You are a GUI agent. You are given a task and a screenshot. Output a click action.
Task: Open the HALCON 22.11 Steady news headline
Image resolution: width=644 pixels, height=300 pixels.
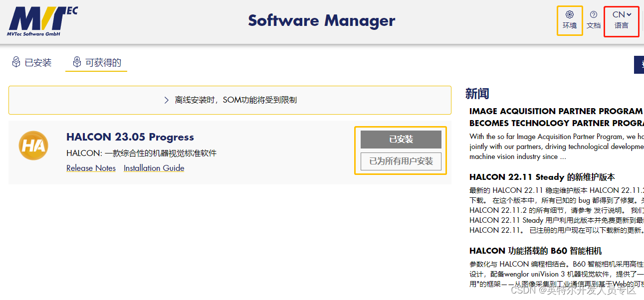(x=541, y=176)
